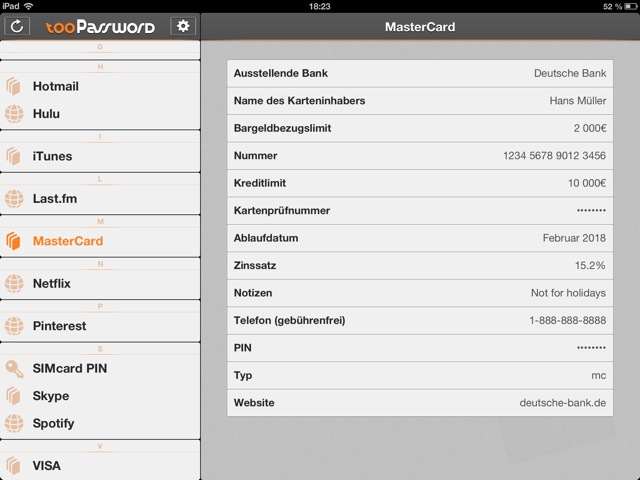Tap the globe icon beside Last.fm
640x480 pixels.
click(14, 198)
